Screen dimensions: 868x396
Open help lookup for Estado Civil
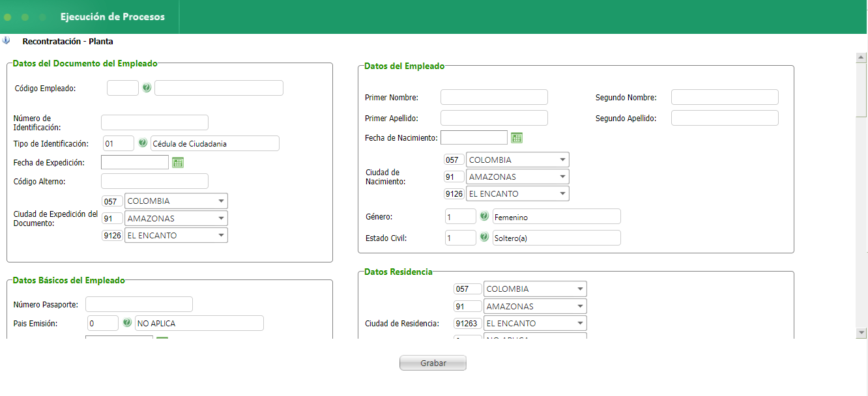point(484,237)
